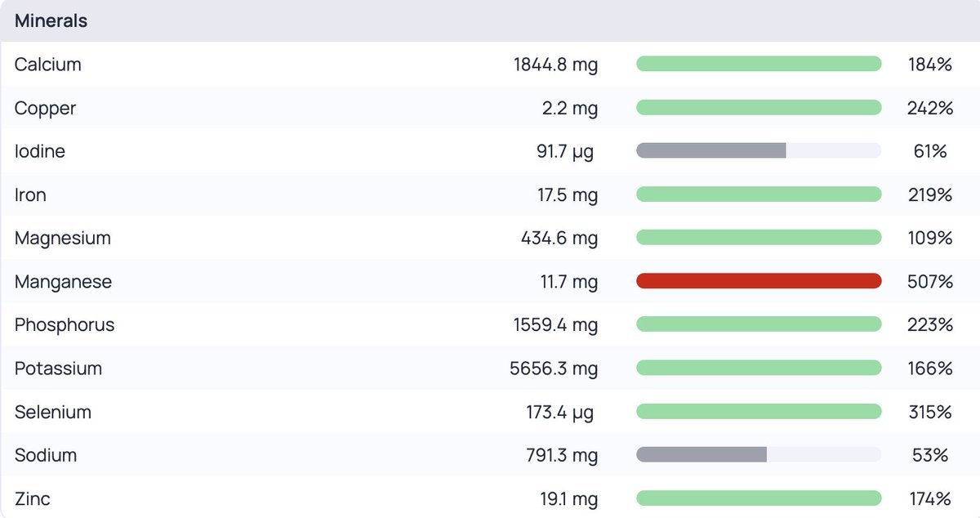Screen dimensions: 980x518
Task: Click the Selenium 315% percentage
Action: click(x=929, y=412)
